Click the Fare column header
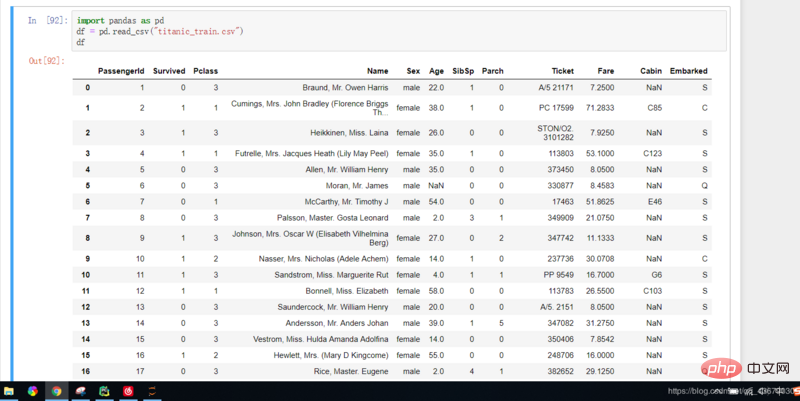The width and height of the screenshot is (800, 401). (x=606, y=71)
